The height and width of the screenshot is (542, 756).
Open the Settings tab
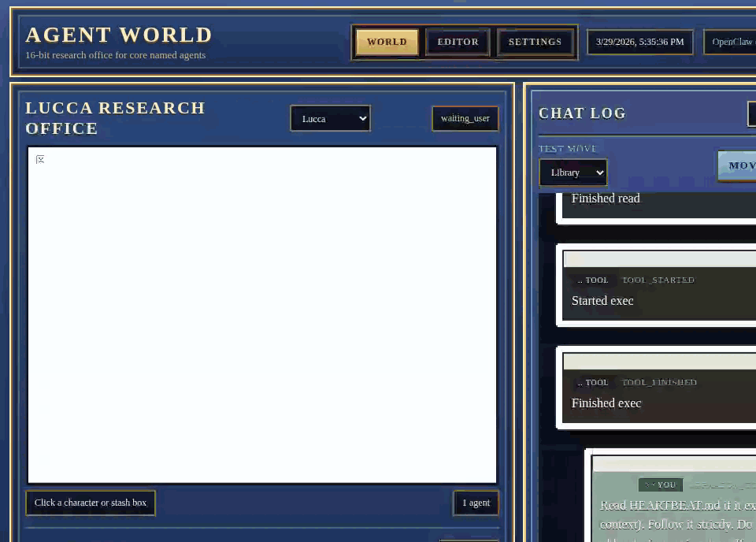coord(535,43)
